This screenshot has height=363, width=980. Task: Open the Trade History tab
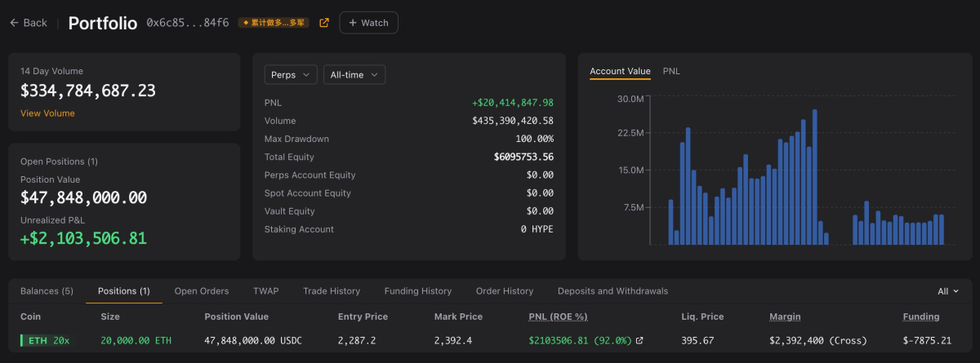[332, 291]
